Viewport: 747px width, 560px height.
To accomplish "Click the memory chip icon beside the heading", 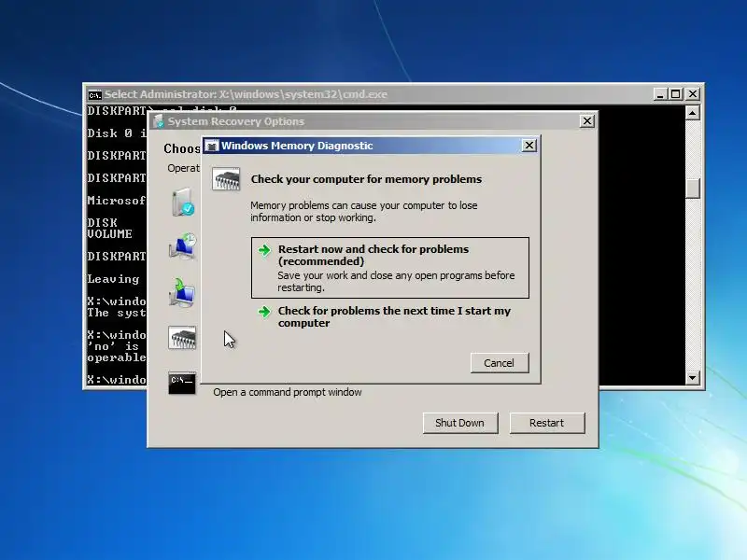I will coord(226,179).
